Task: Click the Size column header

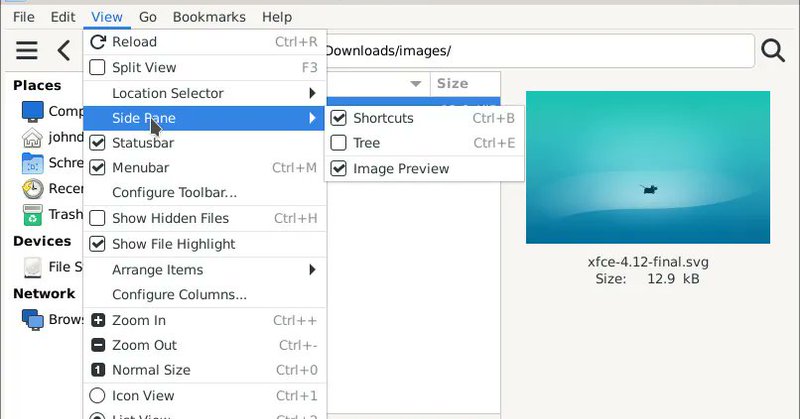Action: coord(465,84)
